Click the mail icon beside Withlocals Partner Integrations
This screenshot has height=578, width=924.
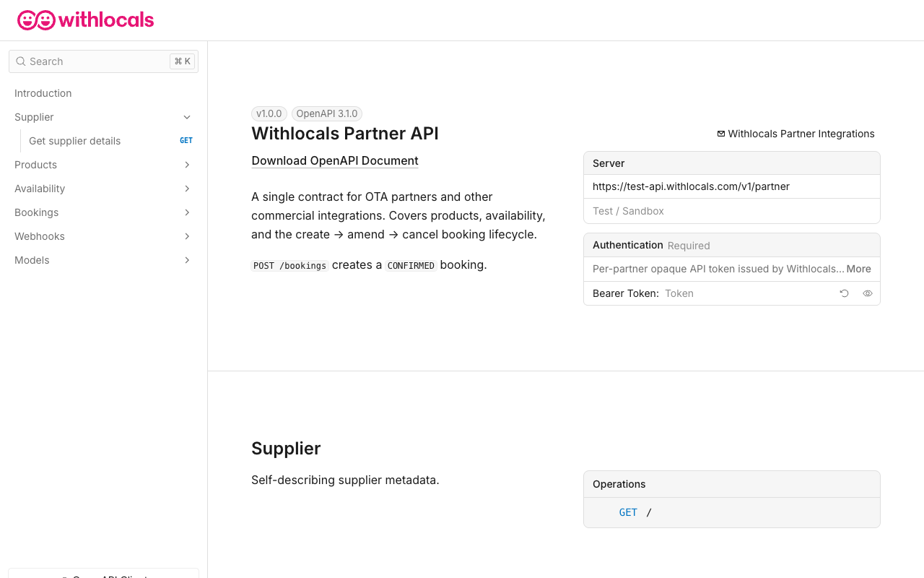[x=721, y=134]
